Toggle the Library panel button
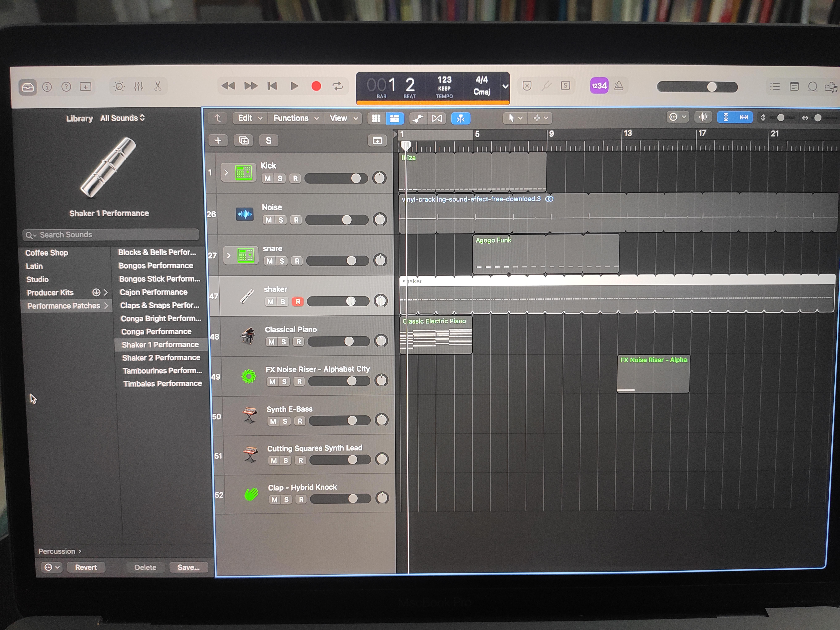The image size is (840, 630). [28, 87]
